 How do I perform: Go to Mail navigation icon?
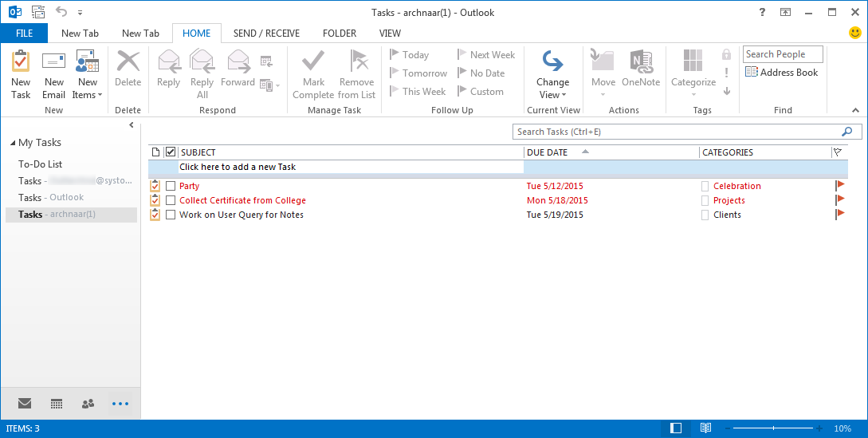click(25, 404)
